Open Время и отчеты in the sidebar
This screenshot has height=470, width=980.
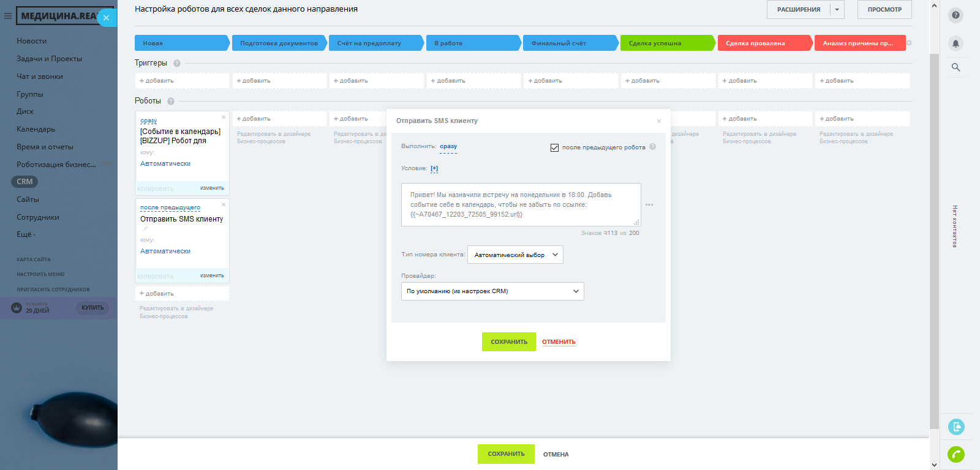point(45,147)
